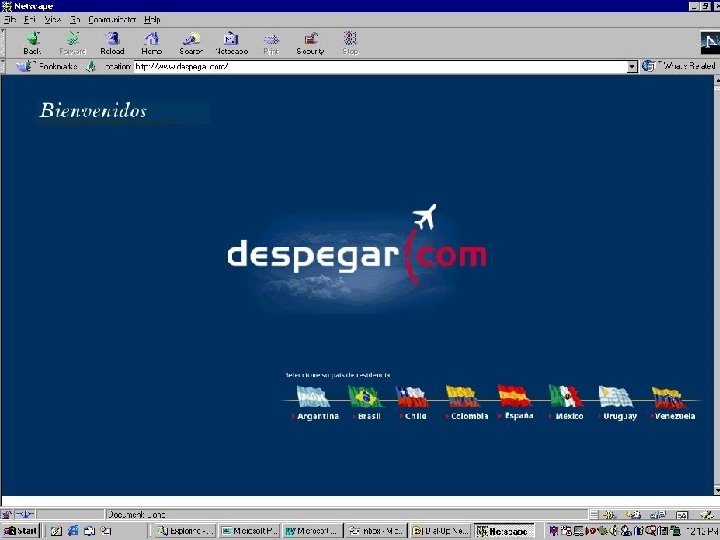
Task: Open the Security info button
Action: click(310, 43)
